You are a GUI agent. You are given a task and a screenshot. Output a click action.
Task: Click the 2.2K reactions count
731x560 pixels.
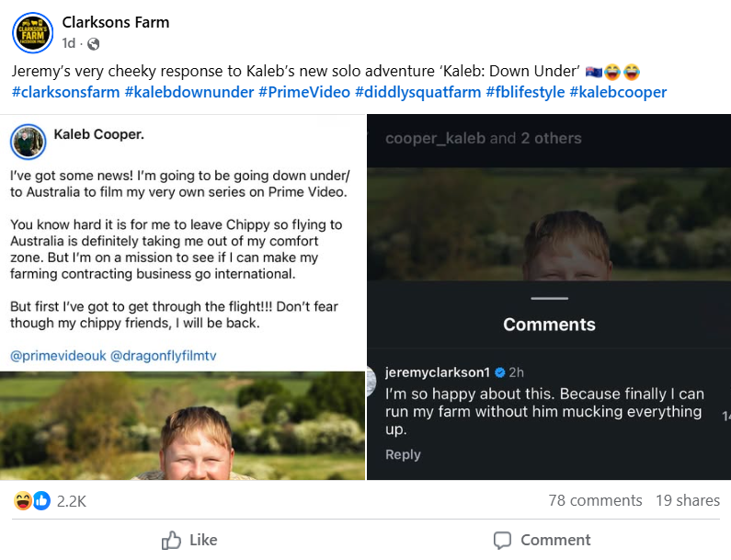click(x=71, y=500)
